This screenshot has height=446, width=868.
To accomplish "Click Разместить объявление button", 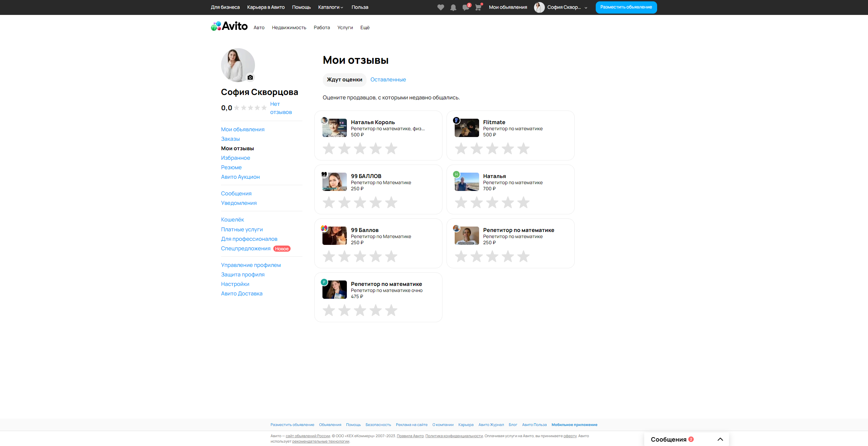I will pos(626,7).
